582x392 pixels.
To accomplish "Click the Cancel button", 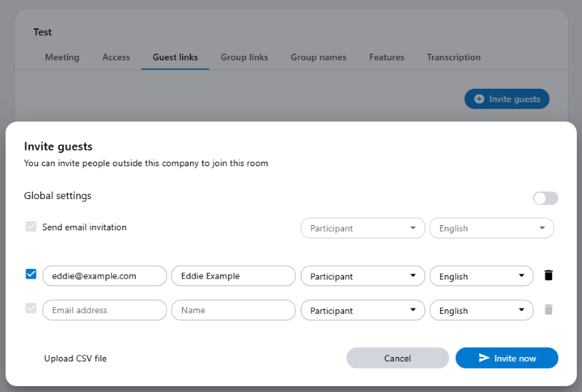I will click(x=398, y=358).
